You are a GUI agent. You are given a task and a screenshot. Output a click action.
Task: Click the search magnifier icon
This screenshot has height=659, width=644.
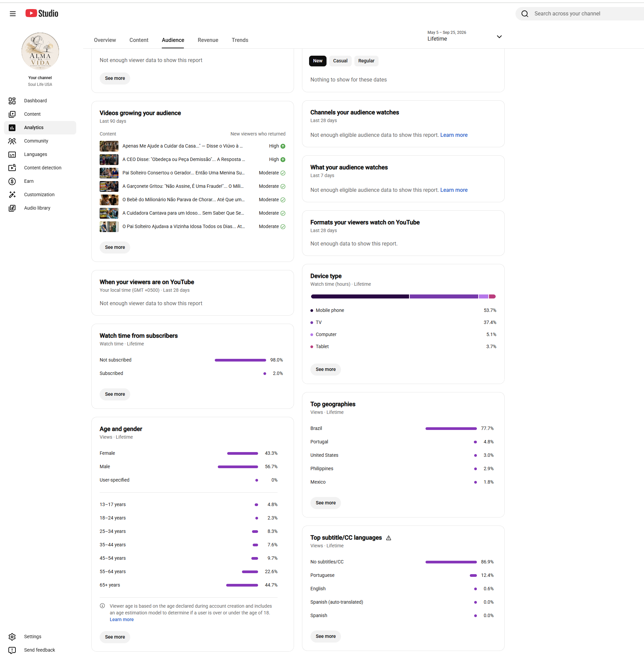point(525,13)
